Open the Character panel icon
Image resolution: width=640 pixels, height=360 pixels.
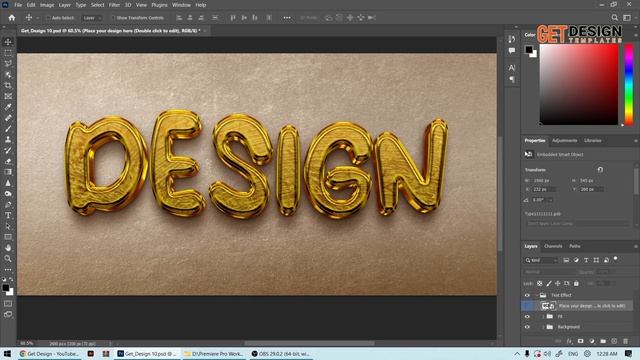pos(512,68)
